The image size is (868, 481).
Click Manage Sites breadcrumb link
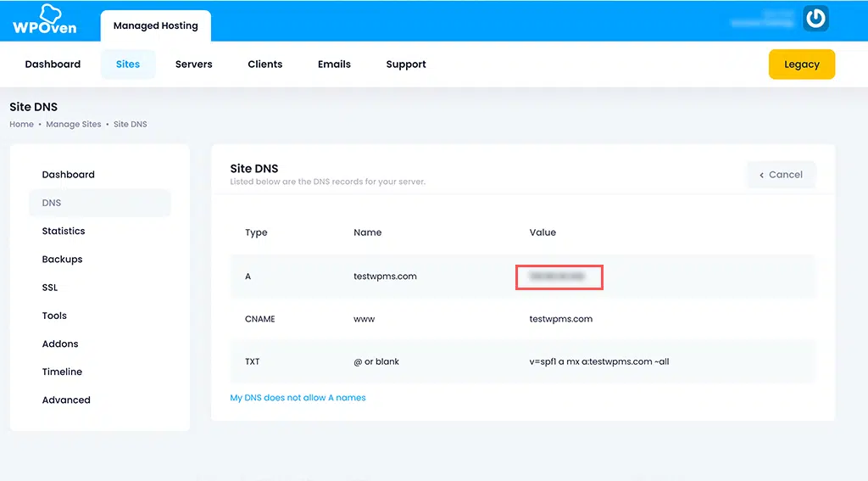tap(74, 125)
